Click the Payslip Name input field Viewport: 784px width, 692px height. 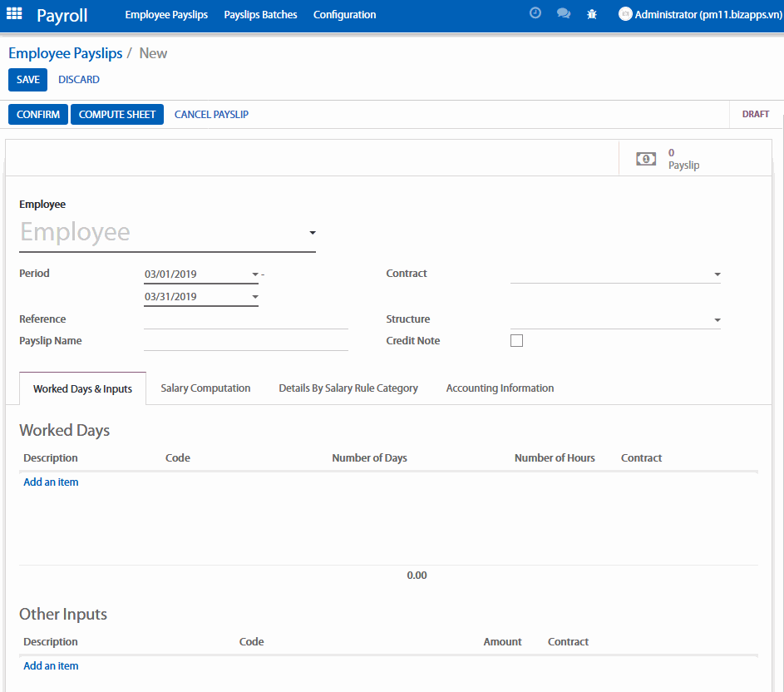(245, 341)
